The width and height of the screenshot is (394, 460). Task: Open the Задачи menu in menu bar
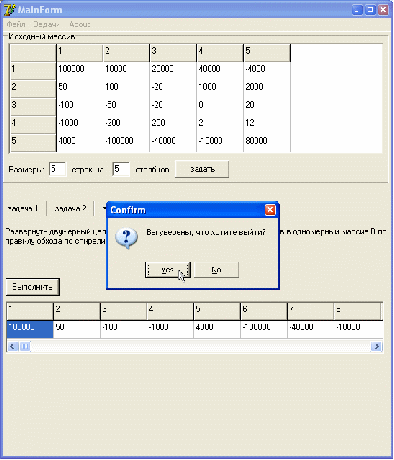coord(46,24)
